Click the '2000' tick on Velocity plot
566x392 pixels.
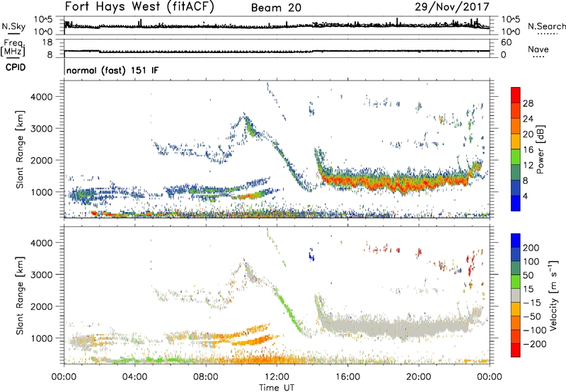pyautogui.click(x=41, y=306)
